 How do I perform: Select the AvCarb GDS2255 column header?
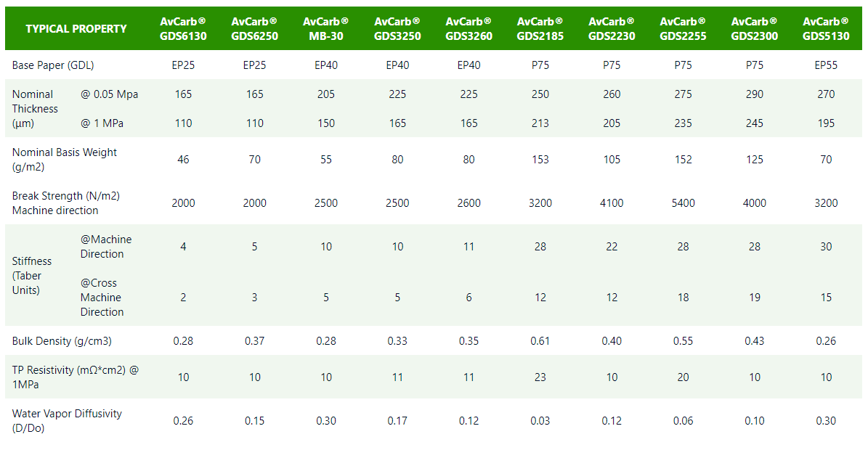pyautogui.click(x=683, y=29)
